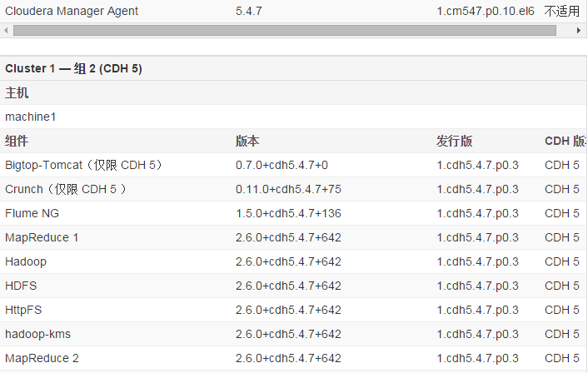The width and height of the screenshot is (588, 373).
Task: Select the Bigtop-Tomcat component row
Action: point(294,166)
